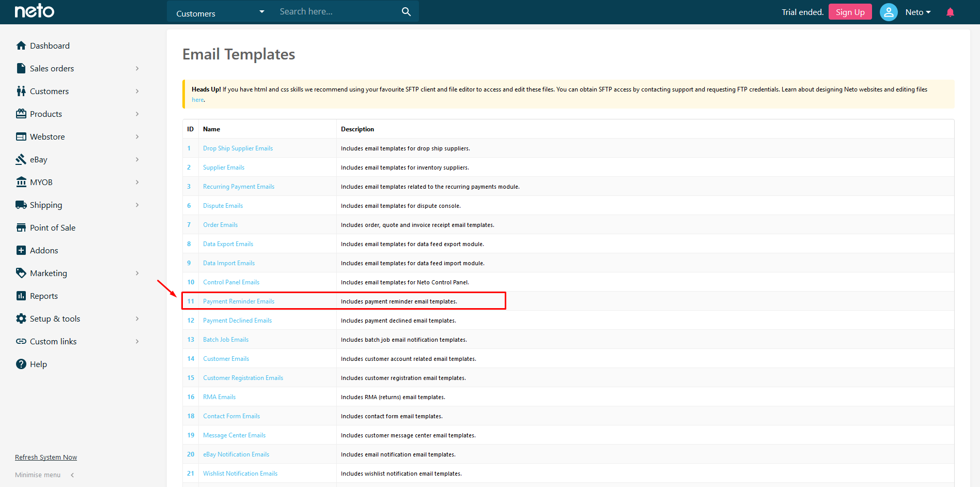Click the Search here input field
Viewport: 980px width, 487px height.
[x=336, y=12]
